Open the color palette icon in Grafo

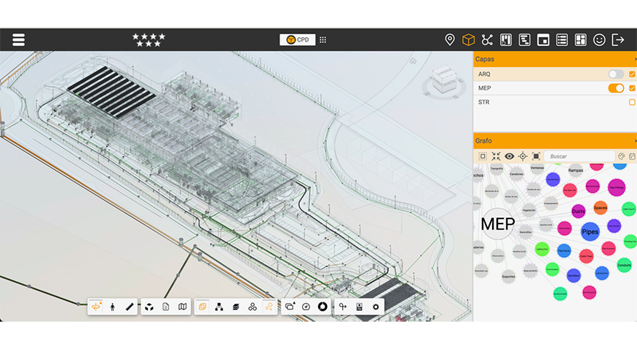pos(621,157)
